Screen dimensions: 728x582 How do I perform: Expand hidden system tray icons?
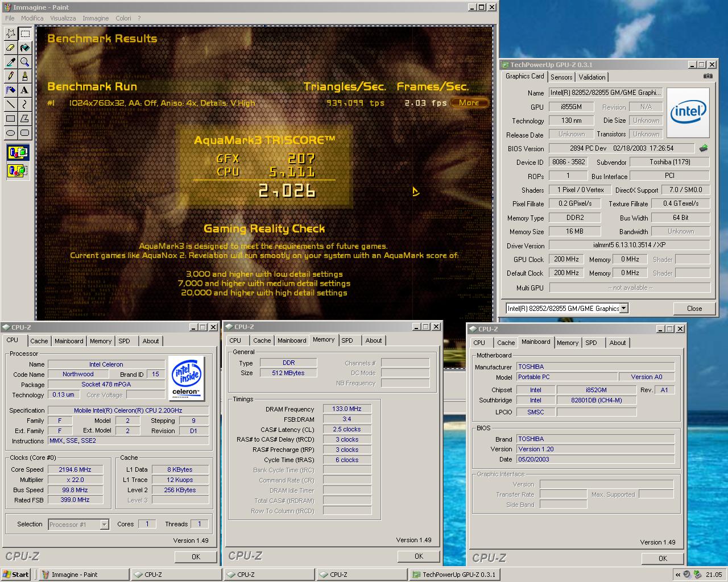coord(677,575)
